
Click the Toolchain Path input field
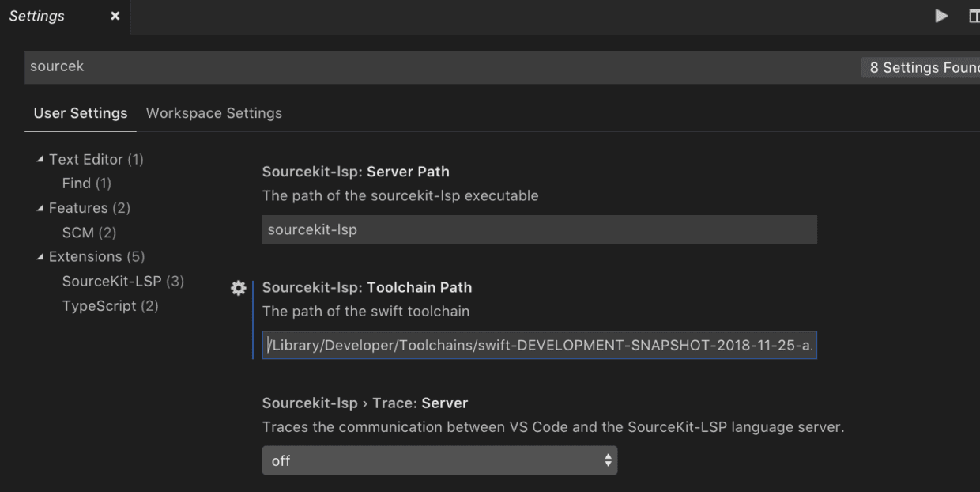(539, 346)
